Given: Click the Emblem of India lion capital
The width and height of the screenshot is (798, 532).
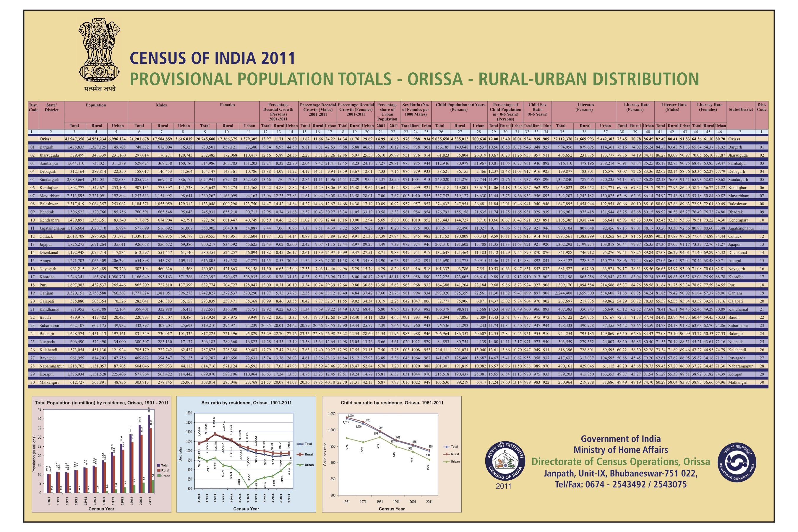Looking at the screenshot, I should point(99,50).
